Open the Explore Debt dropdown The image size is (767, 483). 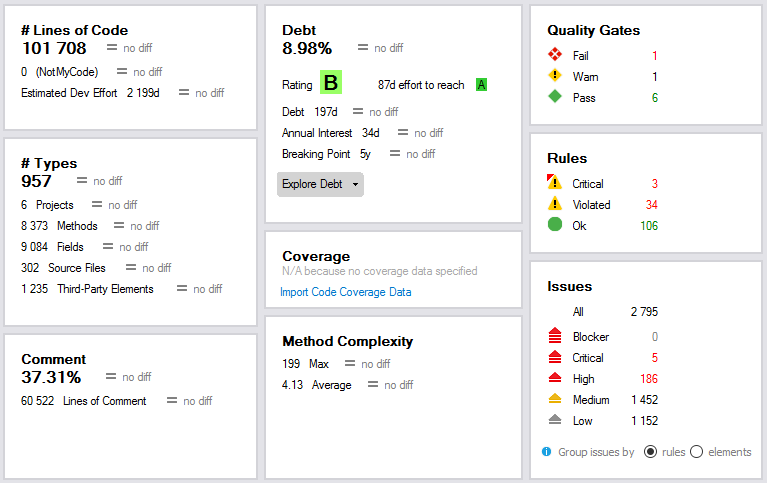tap(320, 184)
